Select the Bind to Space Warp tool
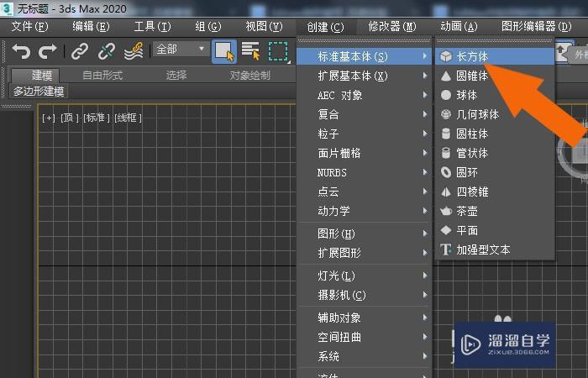The image size is (588, 378). tap(134, 51)
